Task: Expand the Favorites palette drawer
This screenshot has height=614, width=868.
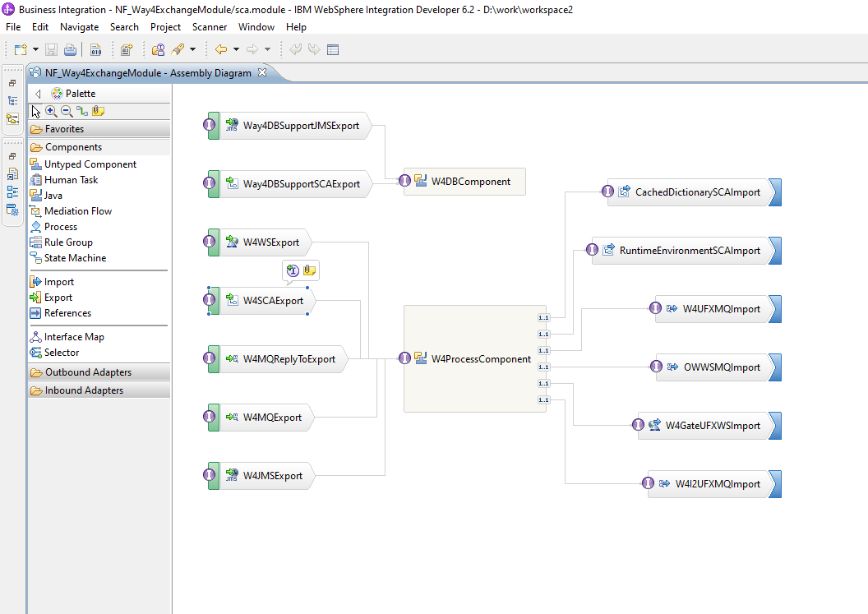Action: 99,129
